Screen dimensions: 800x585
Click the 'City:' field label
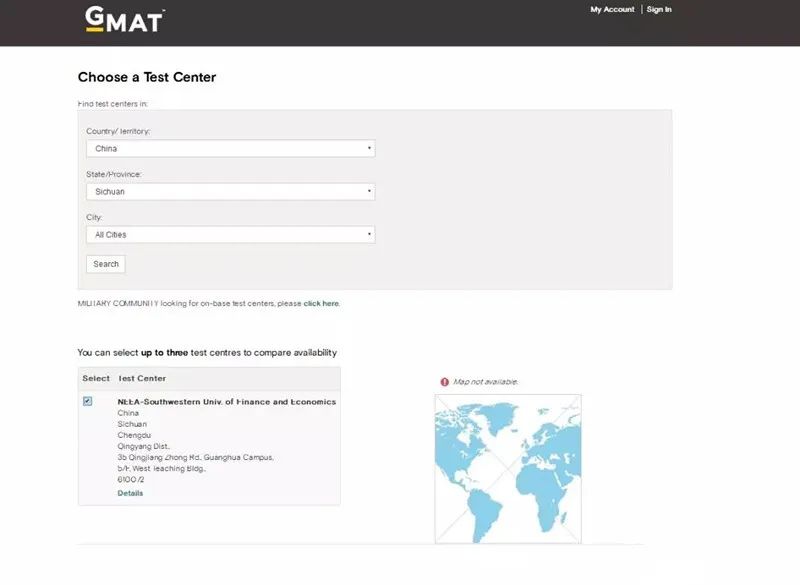point(94,217)
